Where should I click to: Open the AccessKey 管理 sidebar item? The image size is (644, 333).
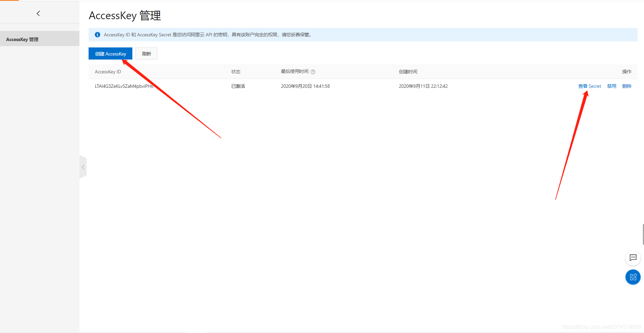[40, 39]
